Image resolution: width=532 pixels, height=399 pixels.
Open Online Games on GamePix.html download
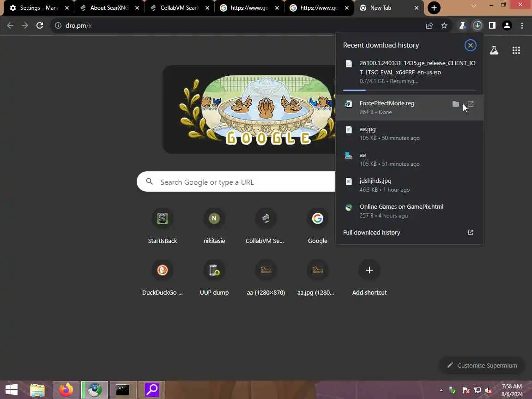point(409,211)
